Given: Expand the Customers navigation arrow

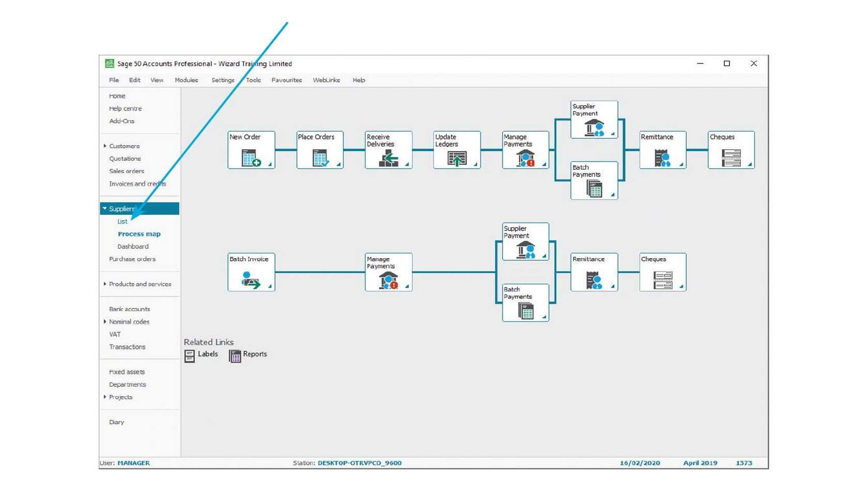Looking at the screenshot, I should tap(105, 146).
